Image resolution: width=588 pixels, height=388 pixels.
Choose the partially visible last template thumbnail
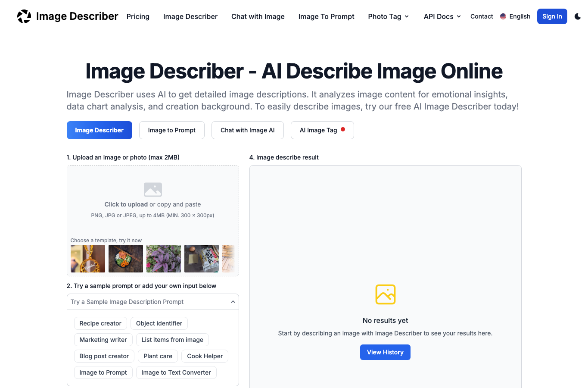pyautogui.click(x=228, y=259)
